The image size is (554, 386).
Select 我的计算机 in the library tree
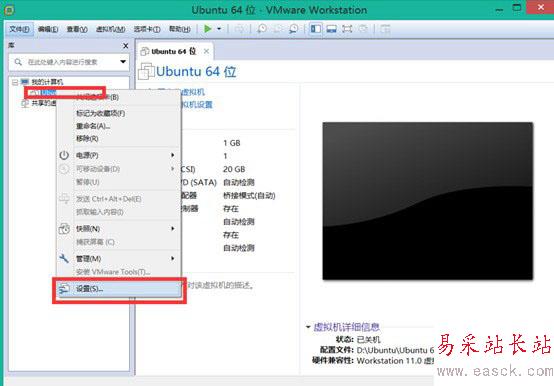click(x=47, y=82)
